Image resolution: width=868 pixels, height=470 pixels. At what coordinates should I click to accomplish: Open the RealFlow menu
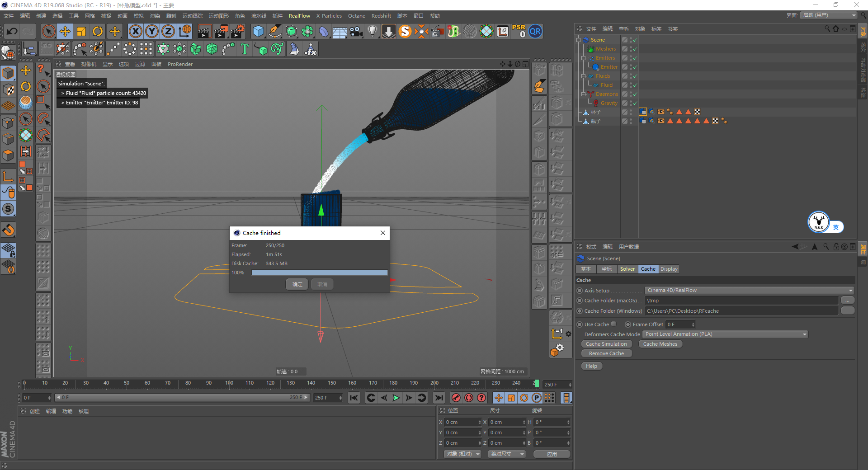[299, 16]
